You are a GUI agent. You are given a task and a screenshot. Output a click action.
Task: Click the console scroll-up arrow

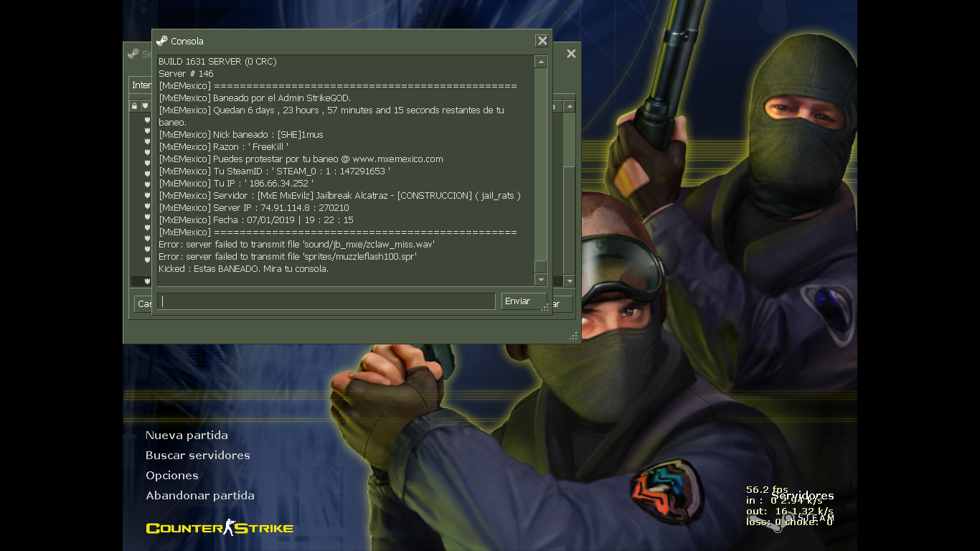pyautogui.click(x=541, y=62)
